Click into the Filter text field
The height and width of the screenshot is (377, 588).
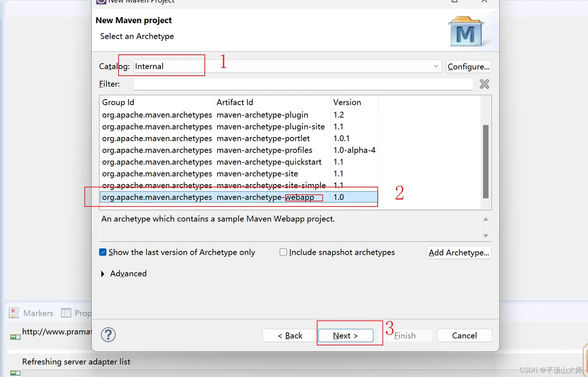[x=303, y=84]
